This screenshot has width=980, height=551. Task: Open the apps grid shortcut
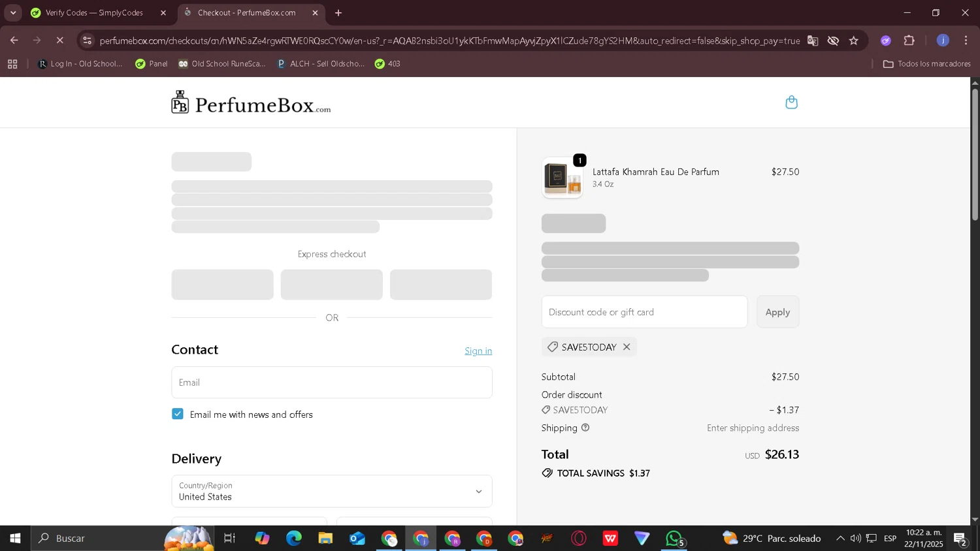12,64
